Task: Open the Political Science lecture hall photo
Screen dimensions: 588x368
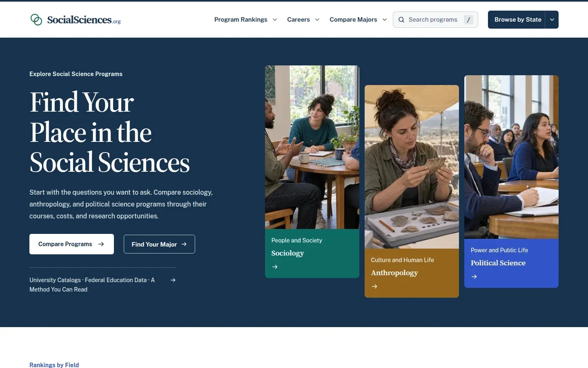Action: pyautogui.click(x=511, y=157)
